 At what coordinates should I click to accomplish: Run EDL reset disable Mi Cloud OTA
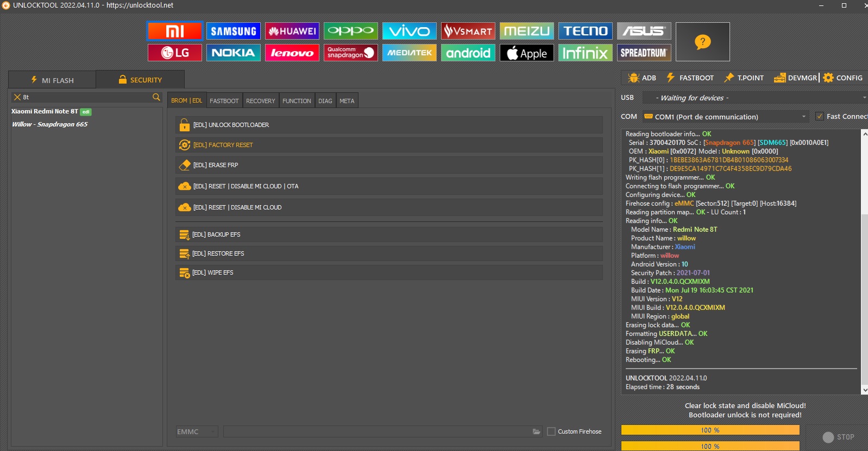pos(389,186)
